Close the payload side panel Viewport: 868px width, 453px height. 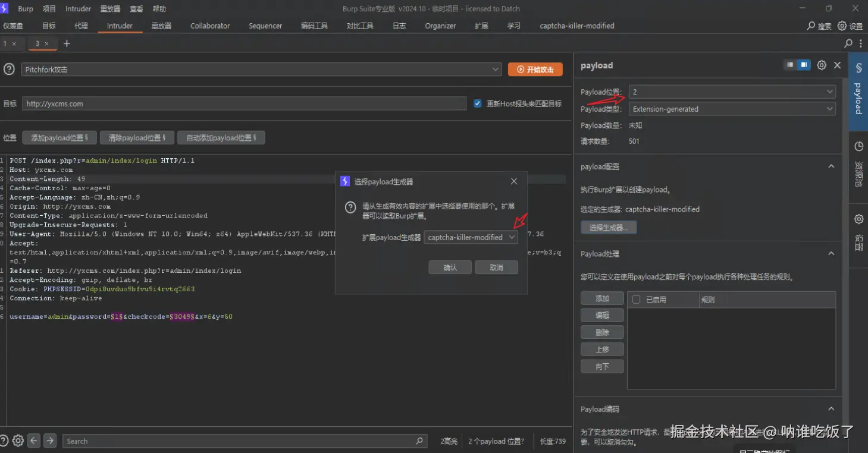(837, 65)
